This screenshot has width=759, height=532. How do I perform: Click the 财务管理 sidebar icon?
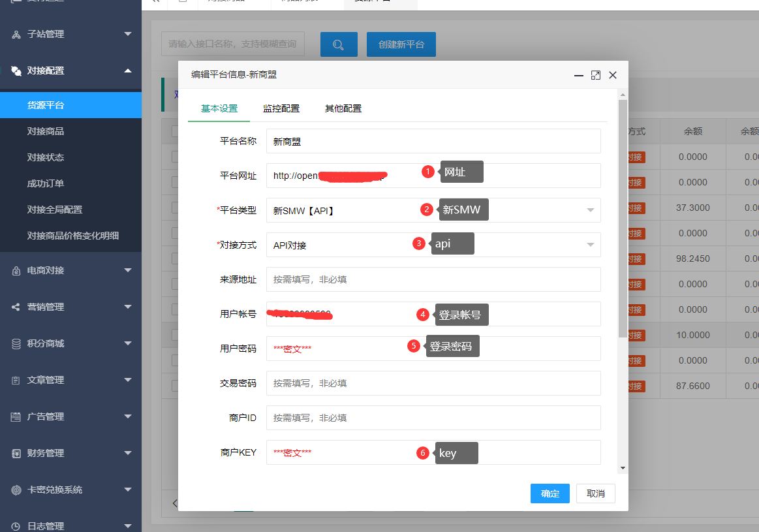click(16, 454)
